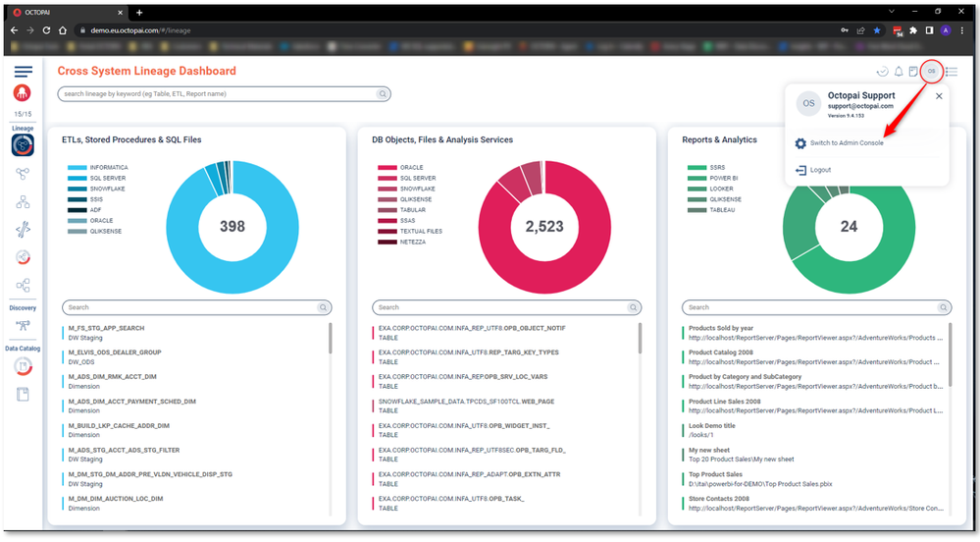The image size is (980, 542).
Task: Click the browser back arrow
Action: click(15, 30)
